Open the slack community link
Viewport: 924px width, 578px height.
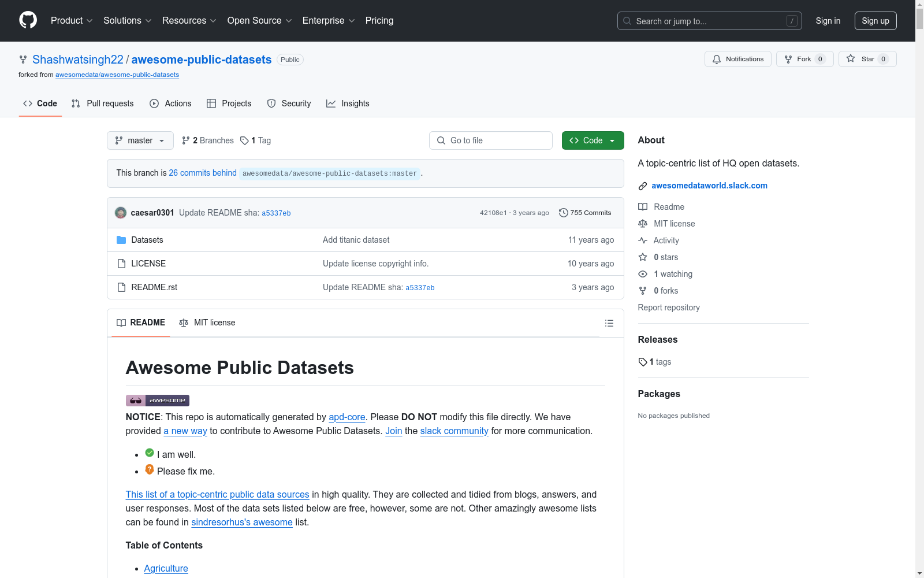(x=454, y=431)
